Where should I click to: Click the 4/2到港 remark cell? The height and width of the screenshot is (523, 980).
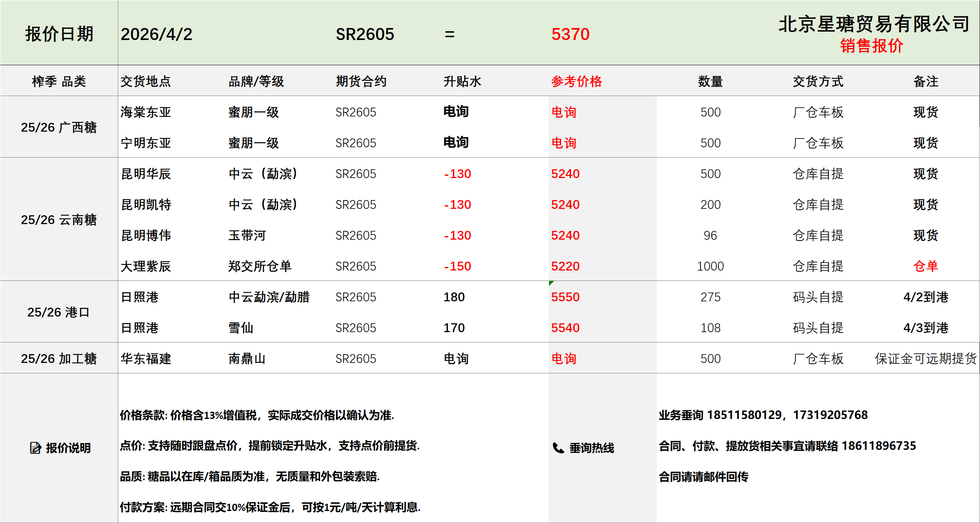[x=926, y=297]
